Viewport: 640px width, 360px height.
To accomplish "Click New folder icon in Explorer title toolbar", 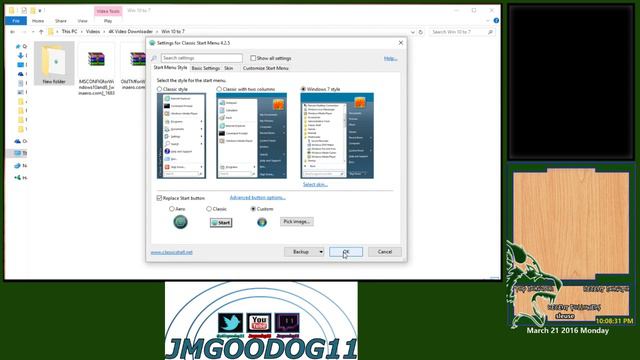I will 33,10.
